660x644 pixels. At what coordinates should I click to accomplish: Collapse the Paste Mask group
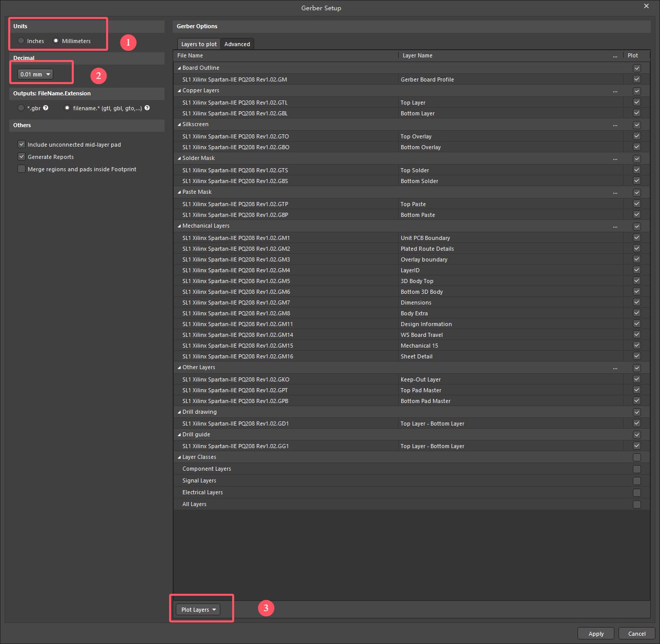[179, 192]
